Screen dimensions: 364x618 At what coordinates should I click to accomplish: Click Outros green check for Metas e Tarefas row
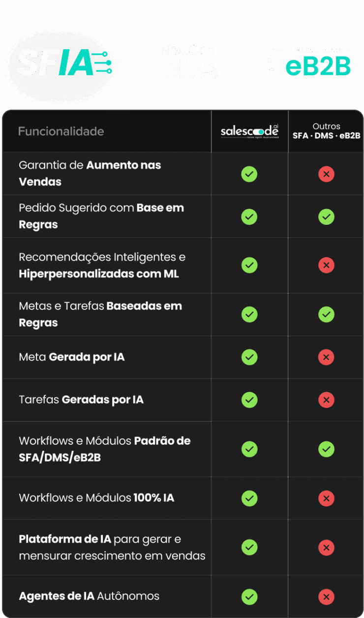point(326,314)
